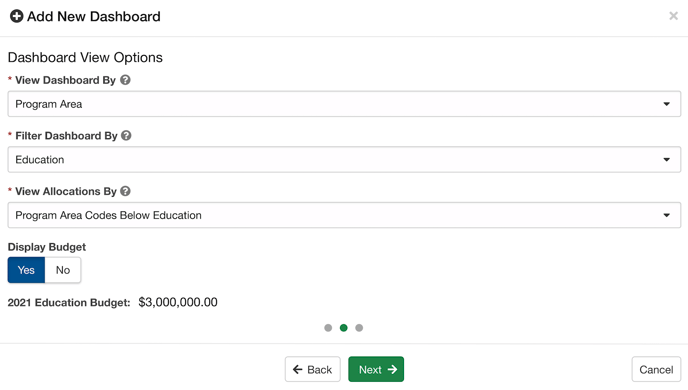The height and width of the screenshot is (390, 688).
Task: Click the help icon next to Filter Dashboard By
Action: pyautogui.click(x=126, y=136)
